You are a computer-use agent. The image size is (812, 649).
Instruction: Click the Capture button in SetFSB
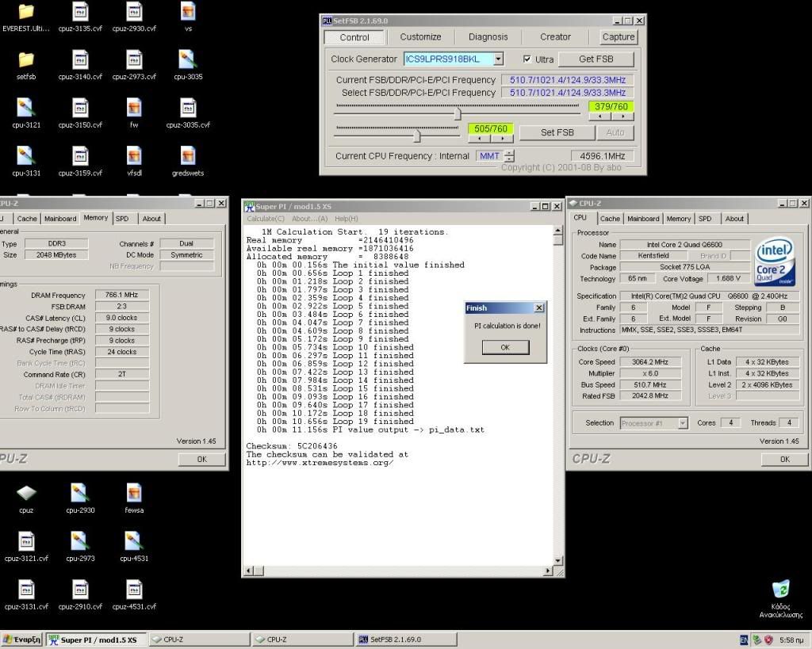point(619,37)
